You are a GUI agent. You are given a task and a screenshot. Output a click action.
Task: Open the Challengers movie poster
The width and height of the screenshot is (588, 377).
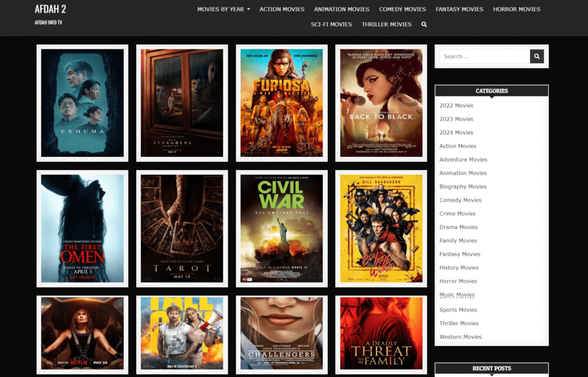click(x=281, y=333)
